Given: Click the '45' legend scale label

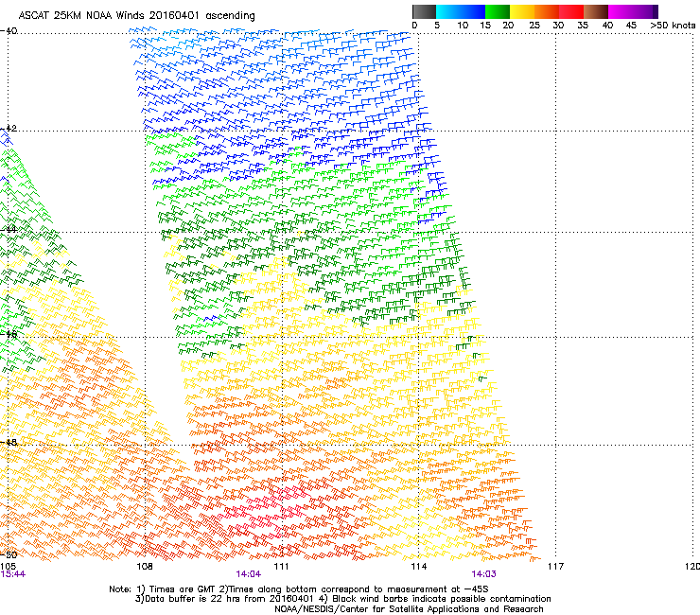Looking at the screenshot, I should point(631,26).
